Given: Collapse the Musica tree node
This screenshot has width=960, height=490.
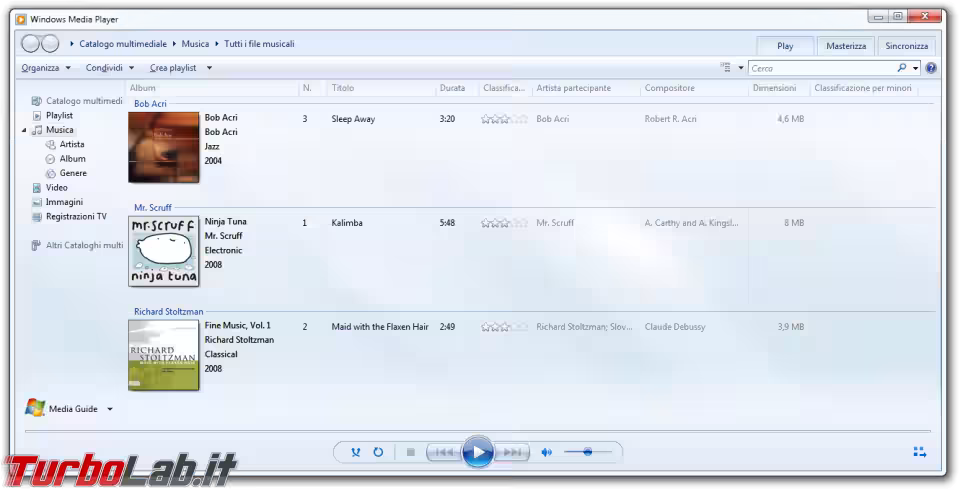Looking at the screenshot, I should [24, 130].
